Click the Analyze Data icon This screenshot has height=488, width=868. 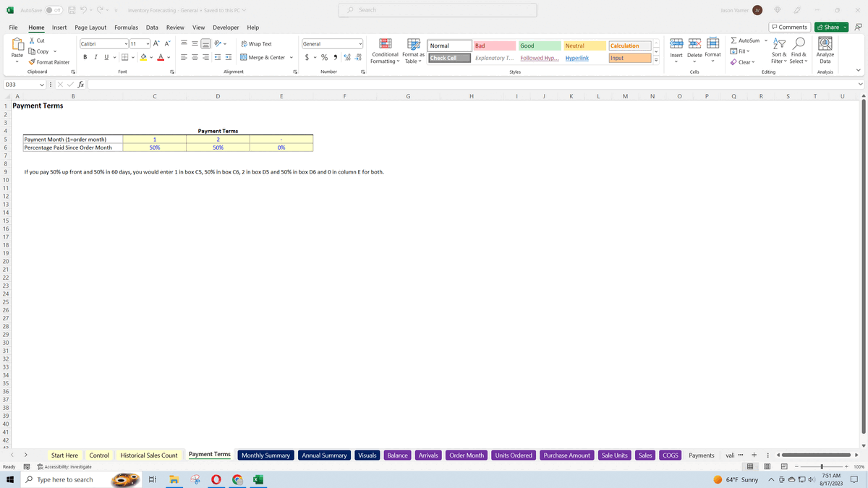point(825,49)
